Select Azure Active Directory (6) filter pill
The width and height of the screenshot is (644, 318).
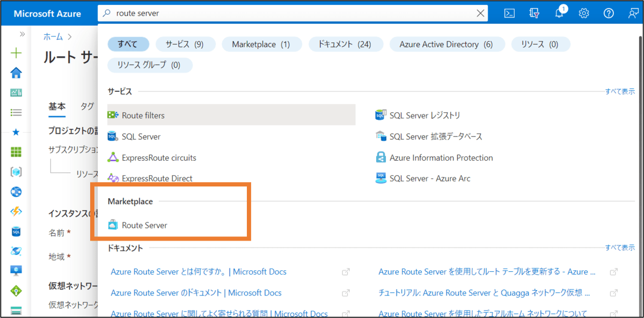tap(447, 44)
